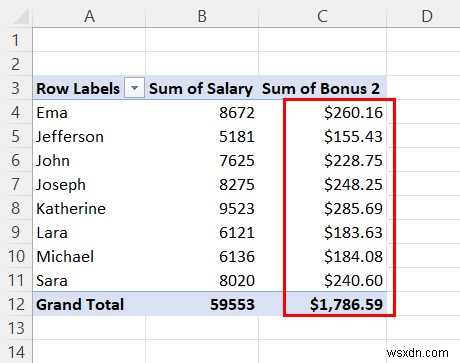
Task: Select the Sara name cell
Action: click(x=89, y=280)
